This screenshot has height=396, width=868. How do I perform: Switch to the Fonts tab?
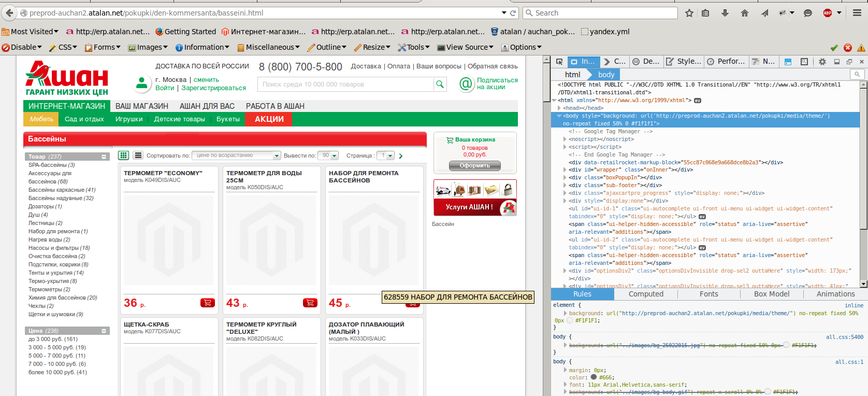(709, 294)
